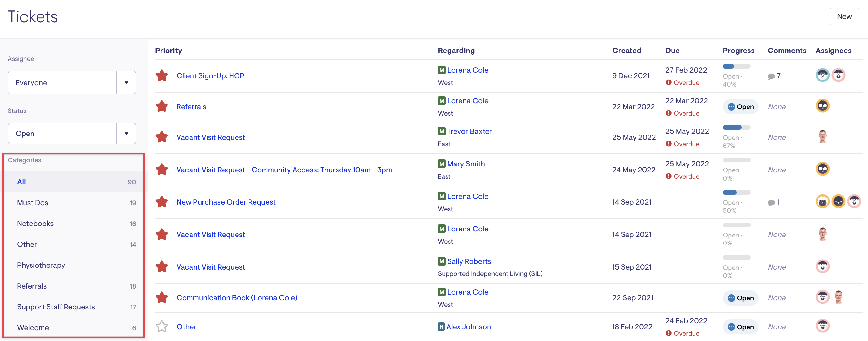868x341 pixels.
Task: Open the Mary Smith regarding link
Action: coord(466,164)
